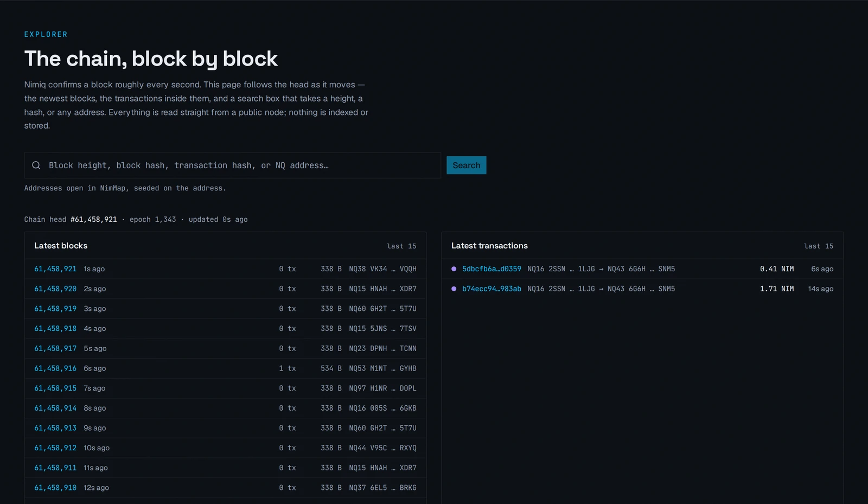Click the purple dot beside b74ecc94…983ab
This screenshot has width=868, height=504.
point(454,289)
